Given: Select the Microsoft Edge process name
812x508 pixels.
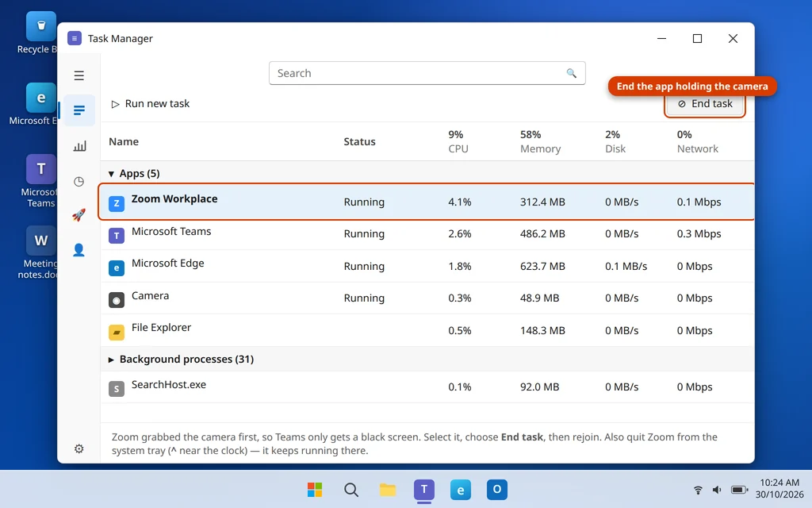Looking at the screenshot, I should point(168,264).
